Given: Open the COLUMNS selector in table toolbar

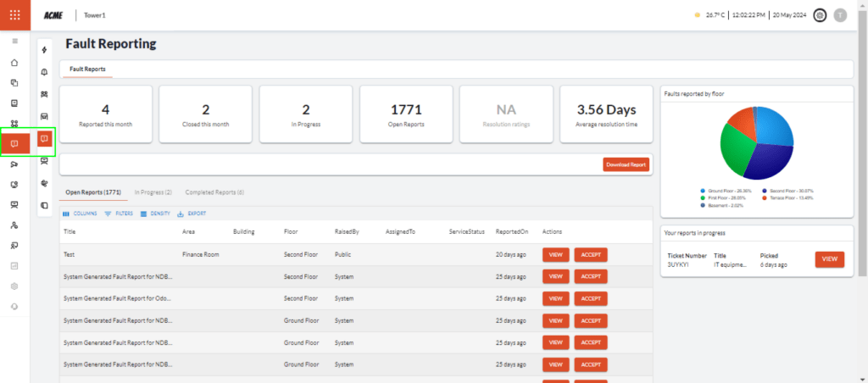Looking at the screenshot, I should pos(81,214).
